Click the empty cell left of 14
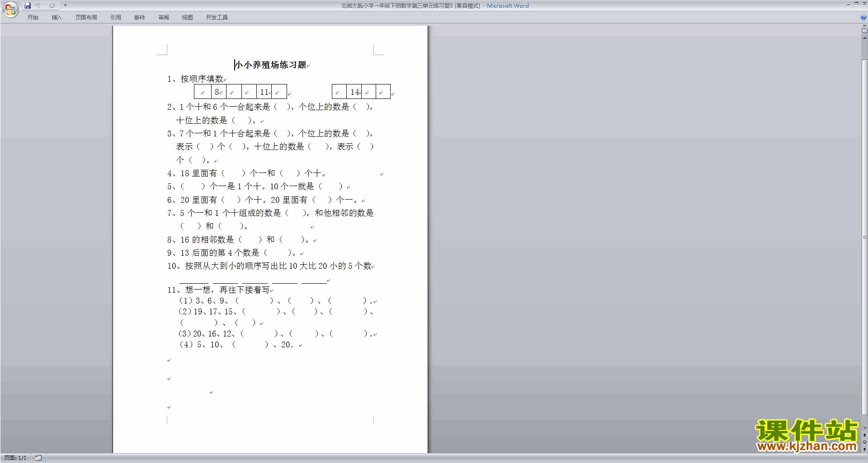 click(x=339, y=92)
